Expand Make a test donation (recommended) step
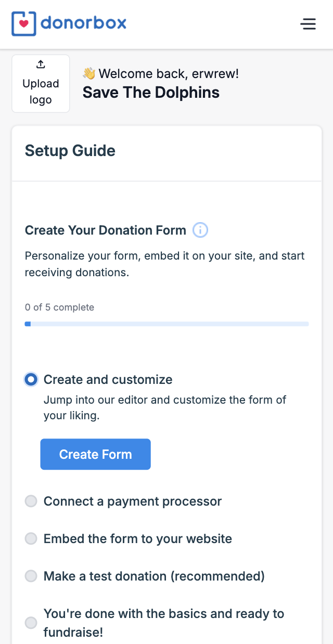This screenshot has width=333, height=644. [154, 576]
